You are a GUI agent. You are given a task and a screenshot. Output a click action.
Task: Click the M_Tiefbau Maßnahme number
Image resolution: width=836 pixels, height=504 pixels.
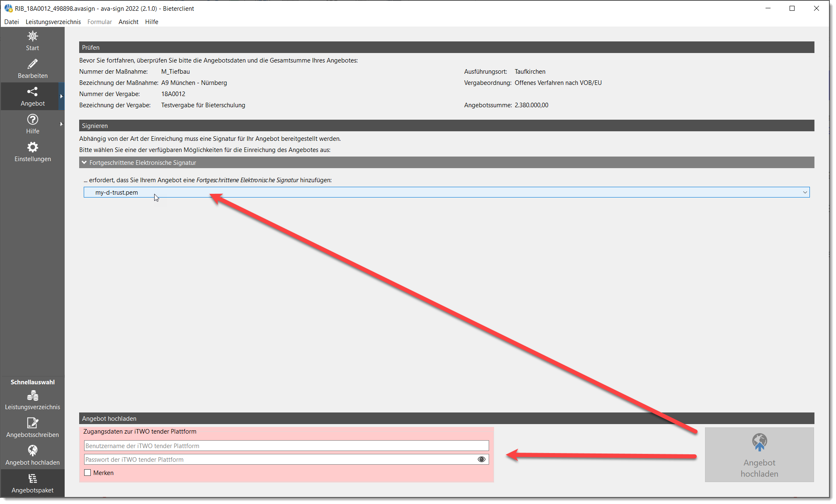175,72
